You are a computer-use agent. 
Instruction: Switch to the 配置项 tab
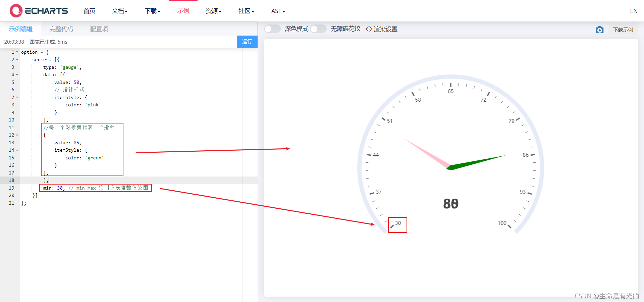click(x=99, y=29)
